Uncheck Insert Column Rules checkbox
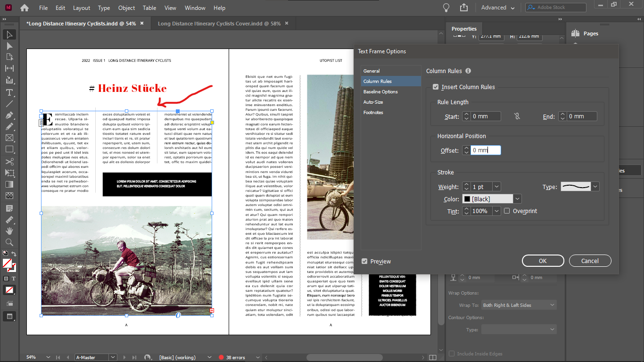Image resolution: width=644 pixels, height=362 pixels. click(x=436, y=87)
